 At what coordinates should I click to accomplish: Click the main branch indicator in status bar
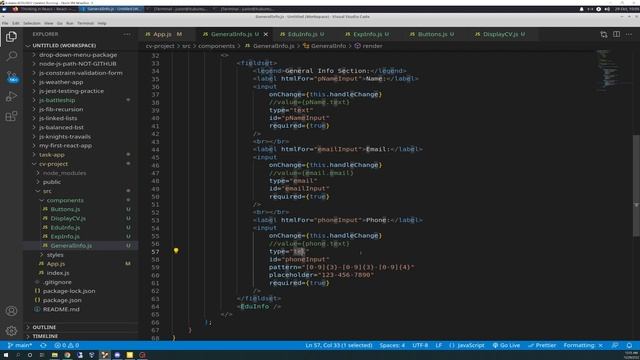20,345
